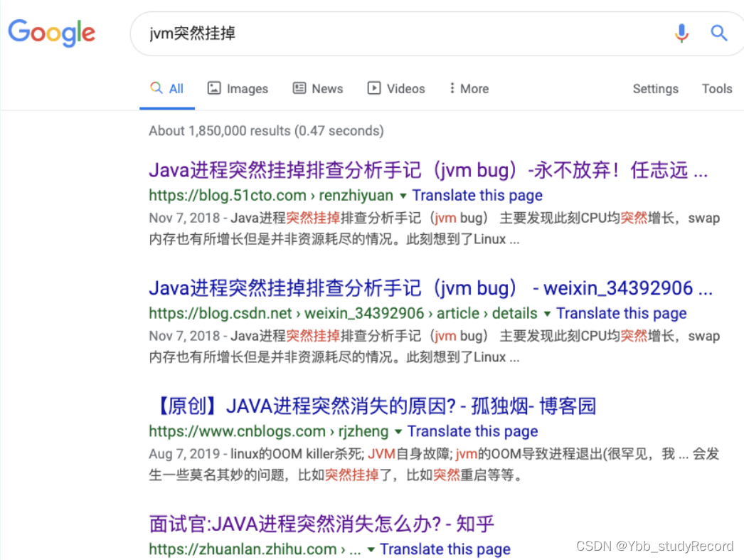The image size is (744, 560).
Task: Expand dropdown arrow beside zhuanlan.zhihu.com URL
Action: coord(371,549)
